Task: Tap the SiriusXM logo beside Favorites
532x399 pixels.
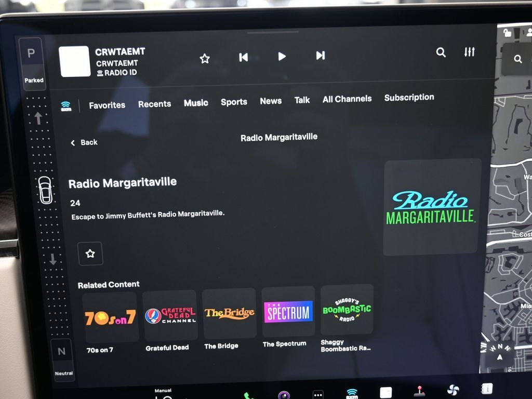Action: [x=66, y=106]
